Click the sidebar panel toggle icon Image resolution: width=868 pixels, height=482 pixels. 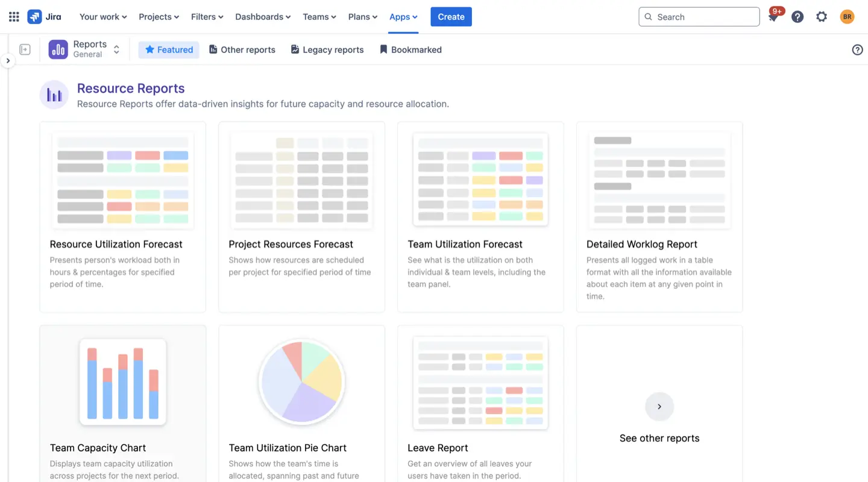coord(25,49)
